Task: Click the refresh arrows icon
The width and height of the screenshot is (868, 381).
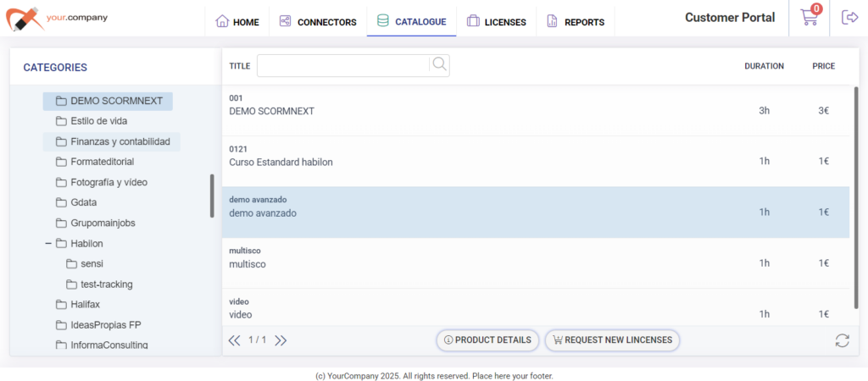Action: pos(842,340)
